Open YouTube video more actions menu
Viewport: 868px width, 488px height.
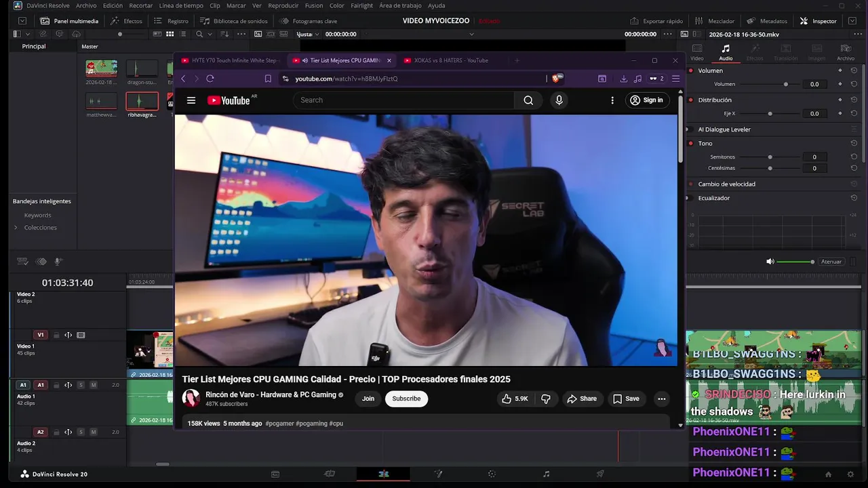point(661,399)
